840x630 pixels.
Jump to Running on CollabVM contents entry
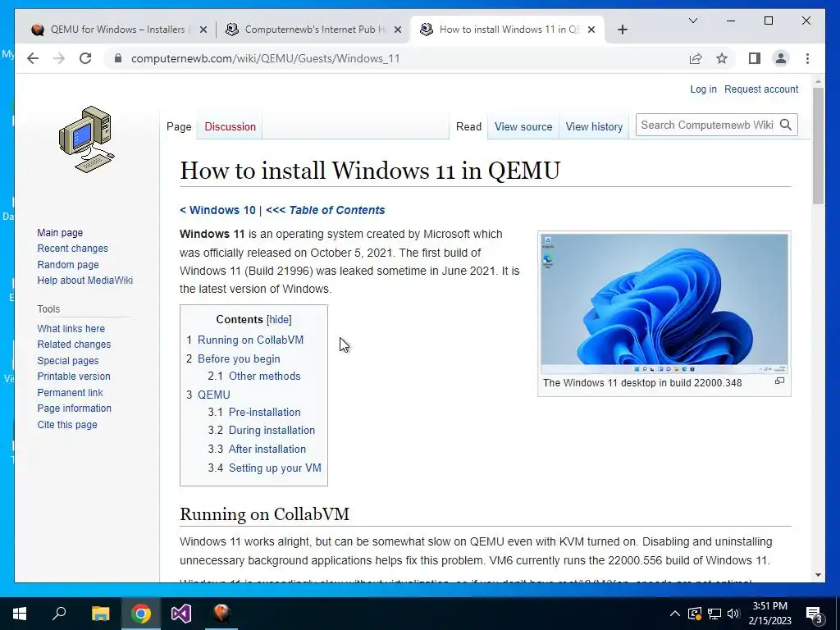point(250,340)
